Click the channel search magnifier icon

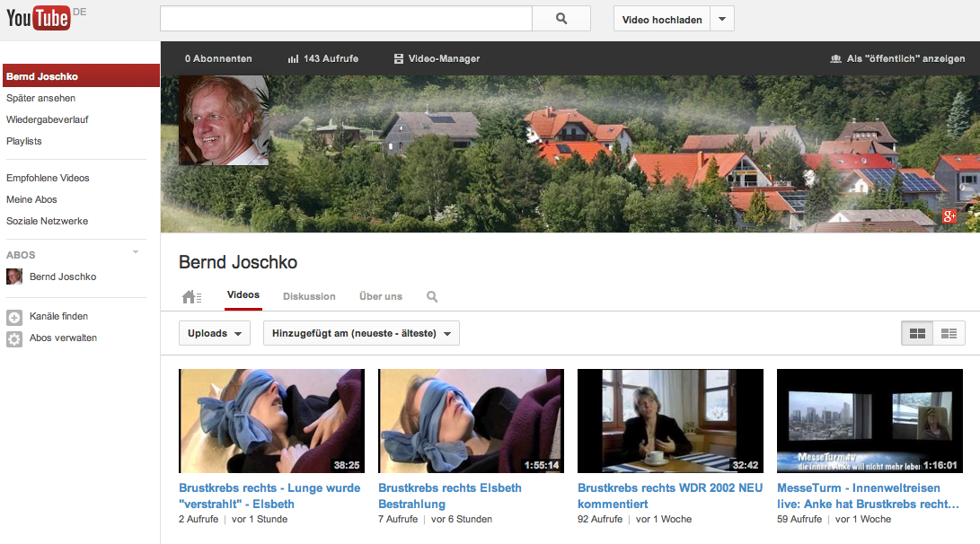[432, 297]
